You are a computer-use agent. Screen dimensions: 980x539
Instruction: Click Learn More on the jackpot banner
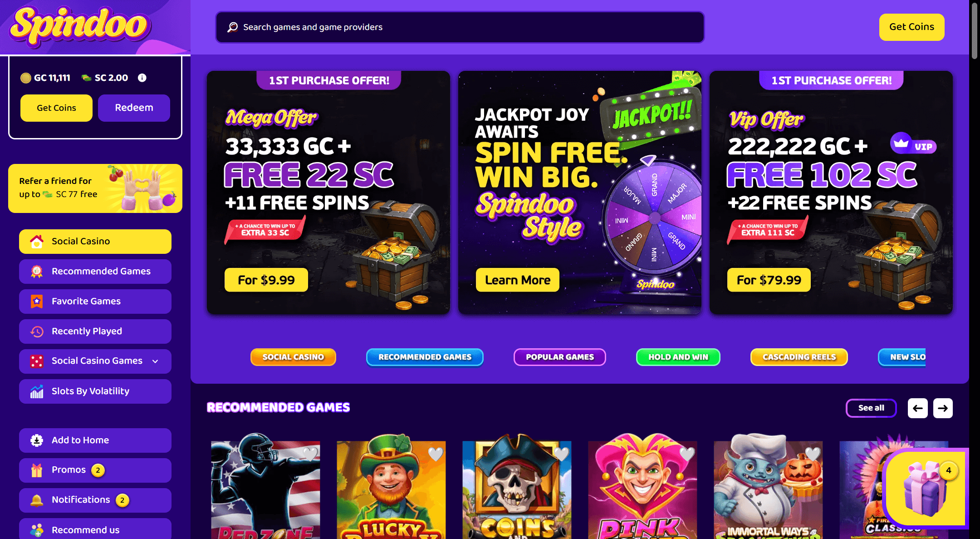click(517, 280)
